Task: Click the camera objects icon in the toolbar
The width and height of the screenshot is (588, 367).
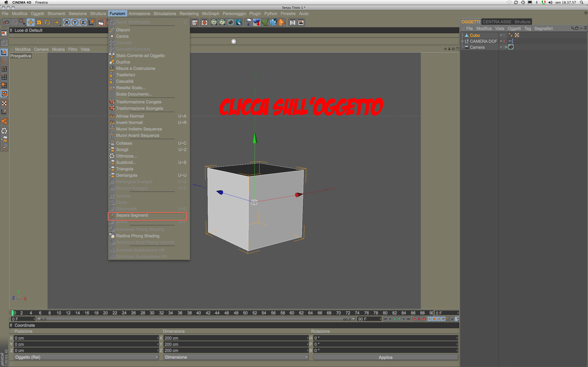Action: (x=301, y=22)
